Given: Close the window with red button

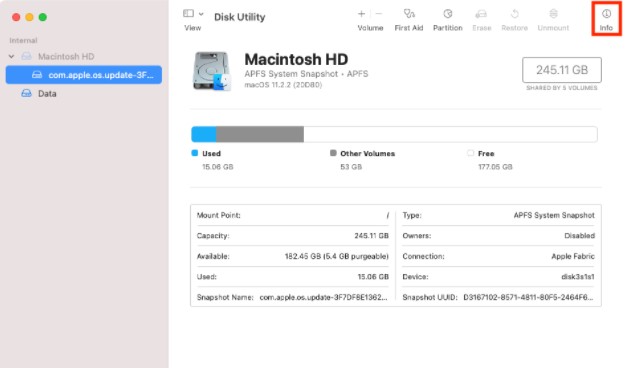Looking at the screenshot, I should coord(16,17).
